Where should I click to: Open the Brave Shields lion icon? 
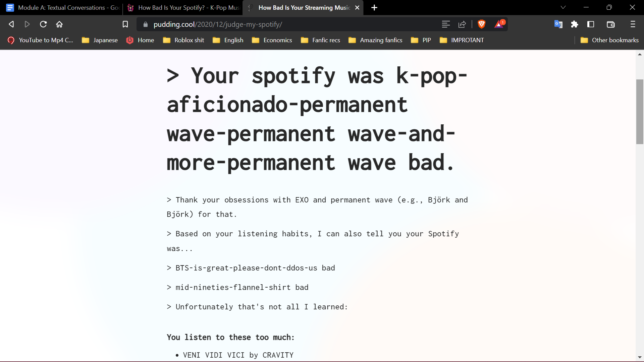[482, 24]
